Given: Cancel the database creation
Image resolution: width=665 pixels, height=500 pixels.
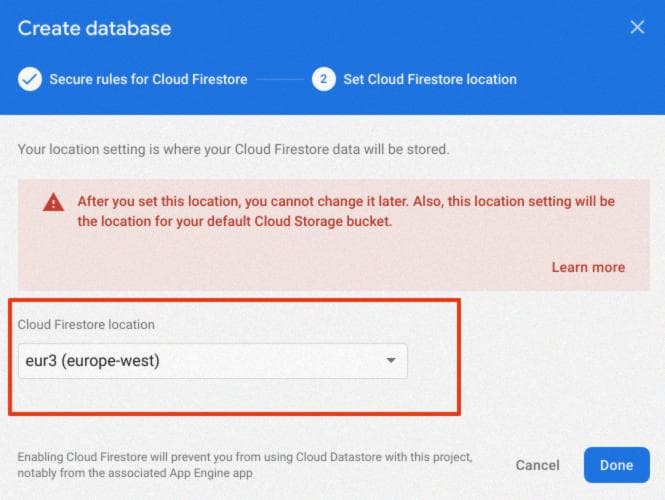Looking at the screenshot, I should [537, 465].
